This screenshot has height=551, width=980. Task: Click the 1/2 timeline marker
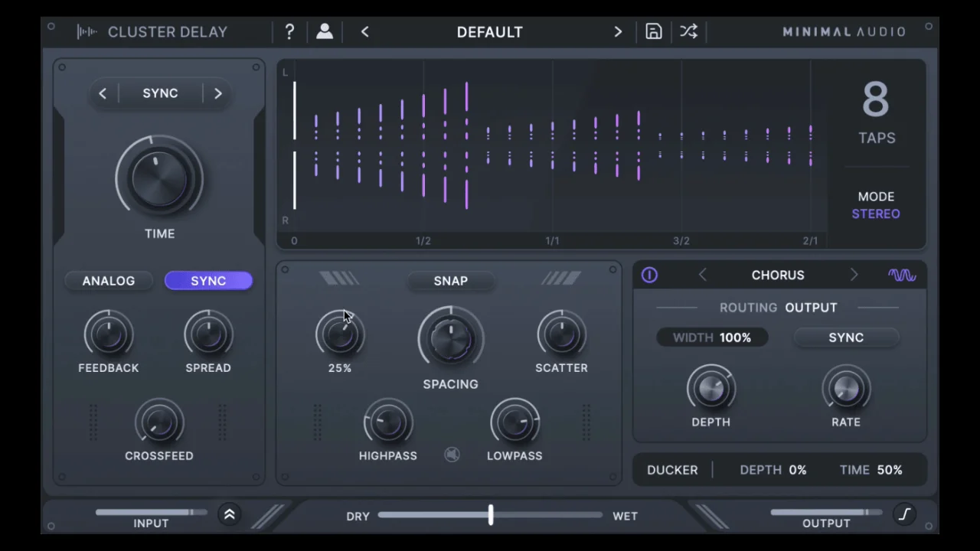click(x=423, y=240)
